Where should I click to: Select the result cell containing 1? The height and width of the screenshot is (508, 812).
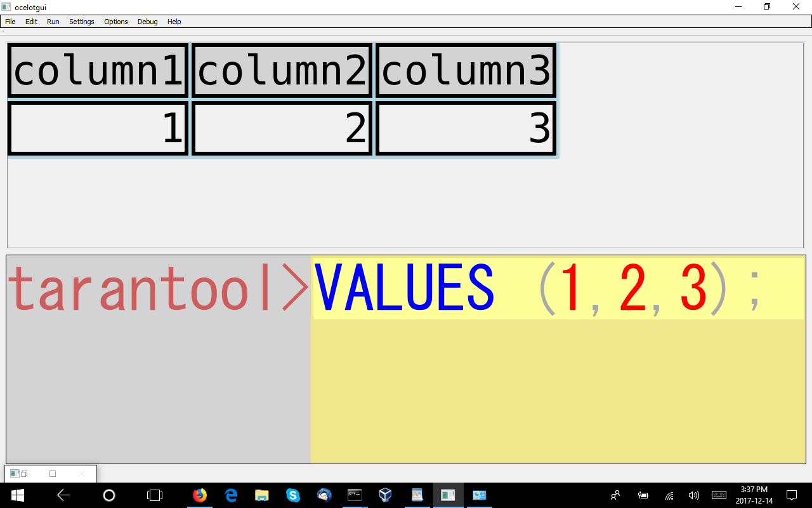tap(98, 128)
